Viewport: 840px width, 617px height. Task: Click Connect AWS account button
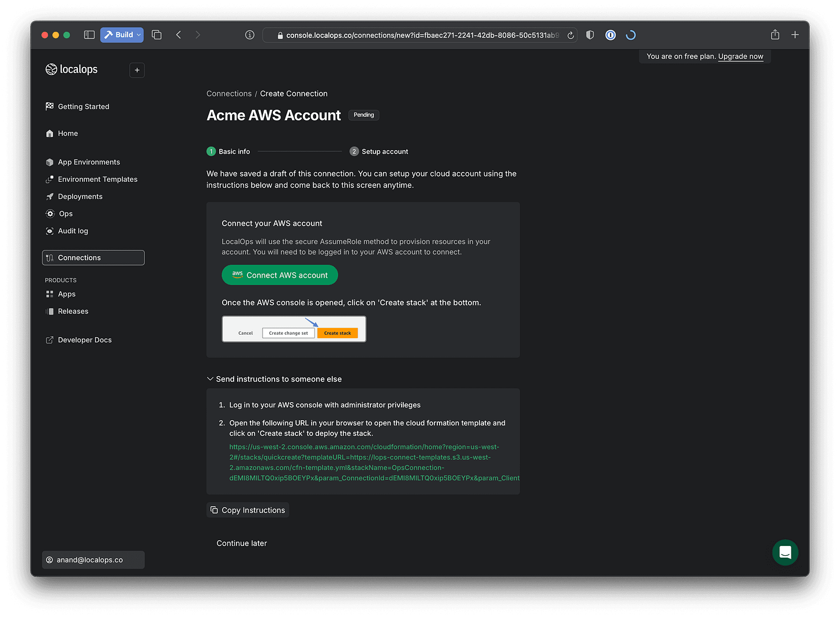[280, 275]
